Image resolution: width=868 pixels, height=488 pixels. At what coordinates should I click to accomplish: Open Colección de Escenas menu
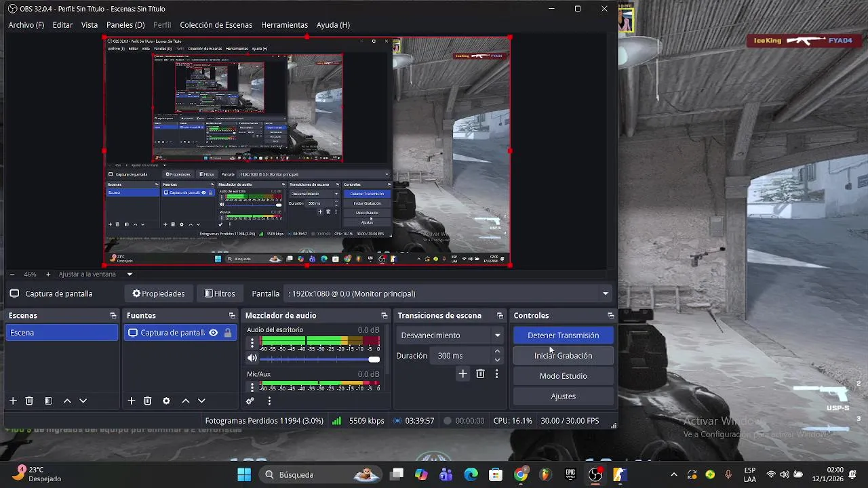point(216,25)
